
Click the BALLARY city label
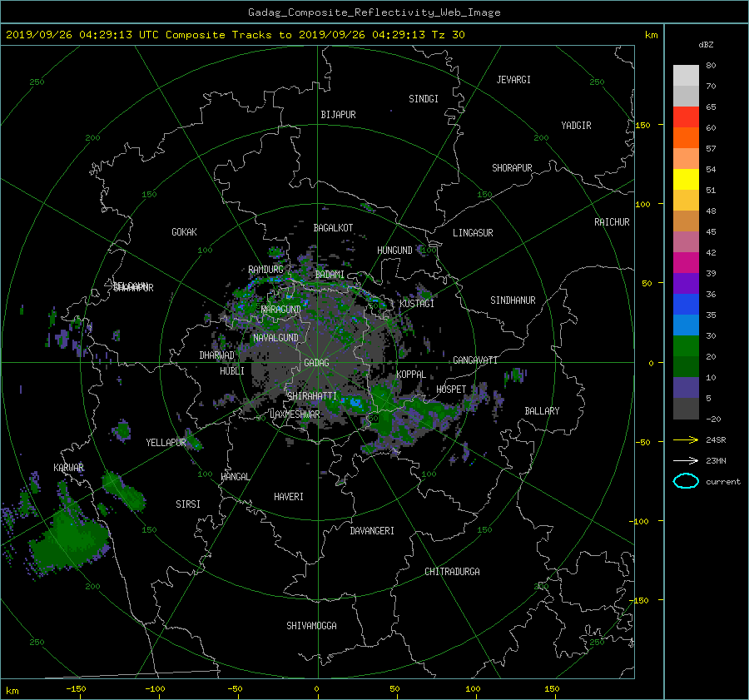point(542,411)
